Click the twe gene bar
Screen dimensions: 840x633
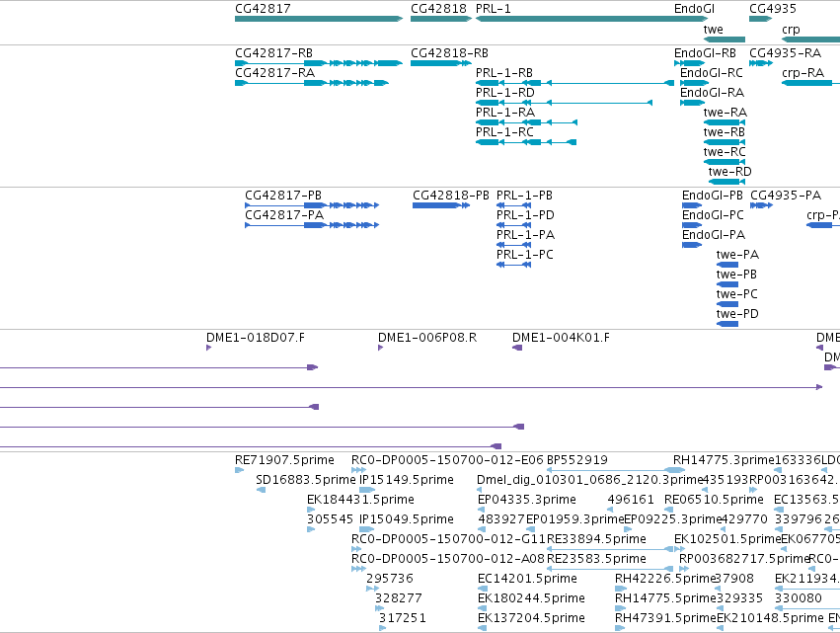725,40
